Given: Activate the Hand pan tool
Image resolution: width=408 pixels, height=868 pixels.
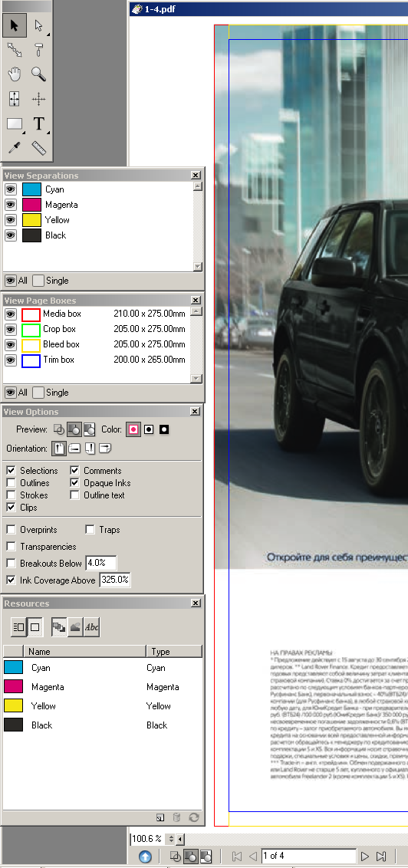Looking at the screenshot, I should pos(15,74).
